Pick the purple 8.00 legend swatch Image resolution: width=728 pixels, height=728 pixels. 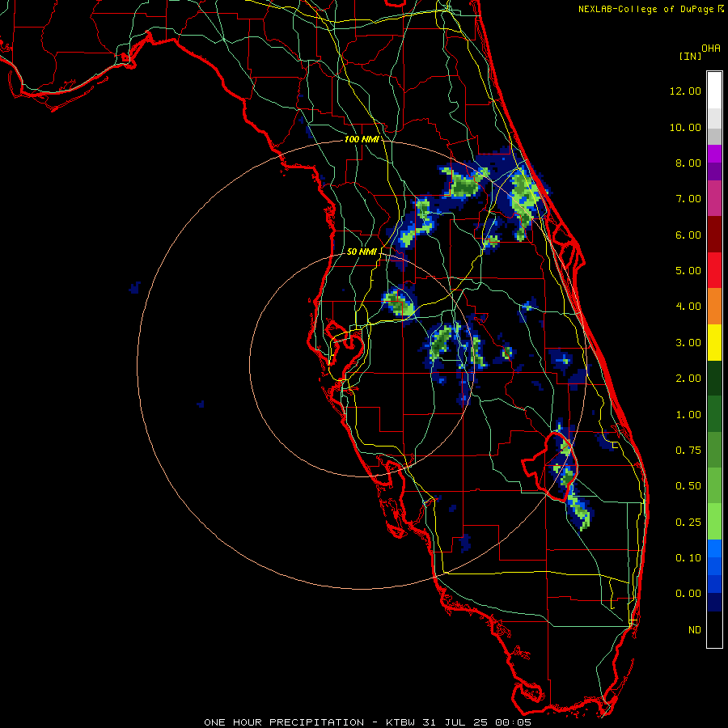coord(714,163)
